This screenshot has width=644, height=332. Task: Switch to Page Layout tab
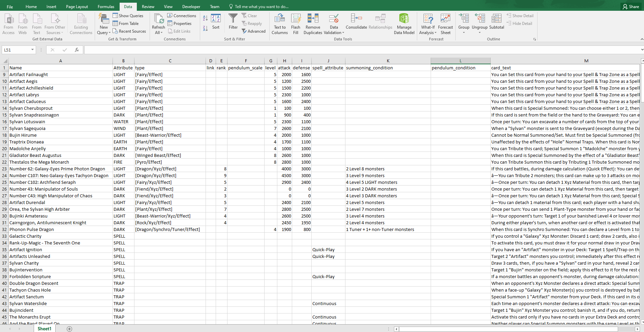click(x=77, y=7)
